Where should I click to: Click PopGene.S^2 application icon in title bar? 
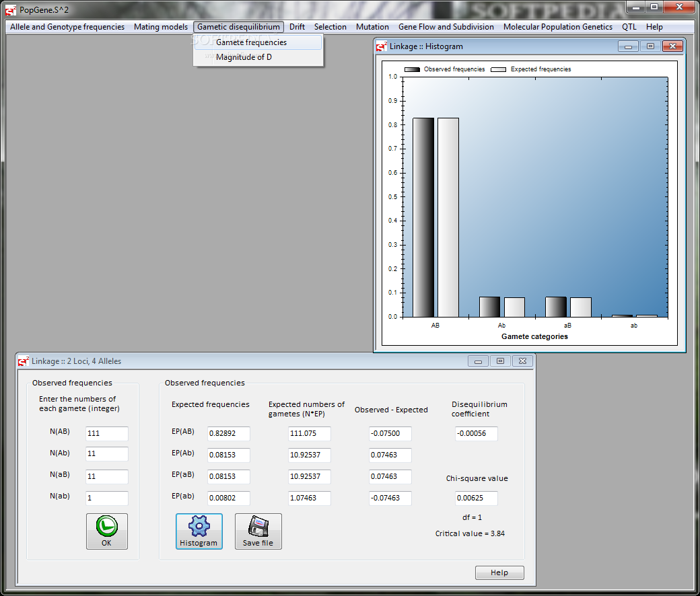(x=11, y=10)
